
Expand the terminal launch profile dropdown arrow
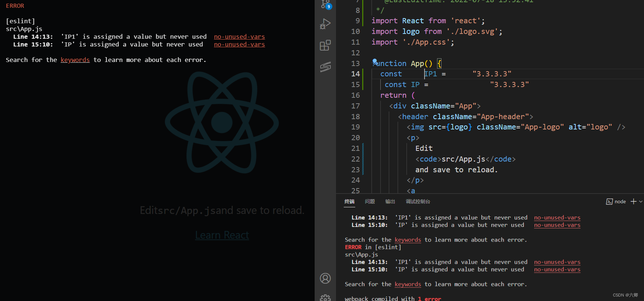click(641, 201)
